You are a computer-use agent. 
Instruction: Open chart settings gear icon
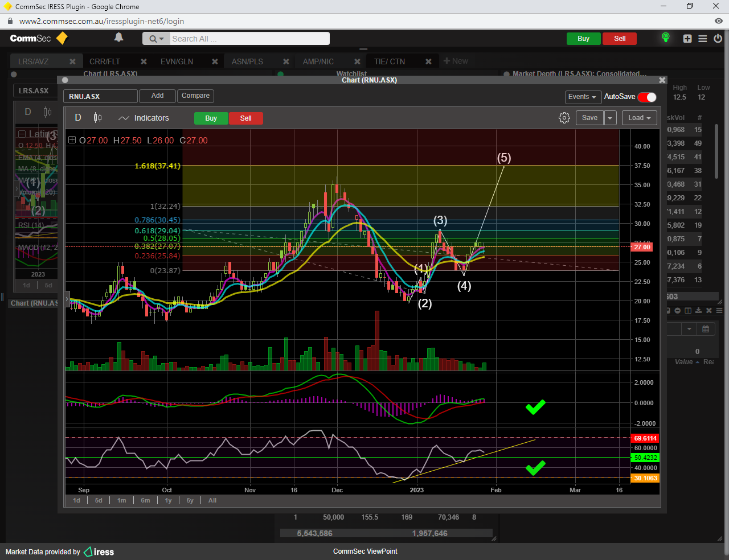click(x=564, y=118)
